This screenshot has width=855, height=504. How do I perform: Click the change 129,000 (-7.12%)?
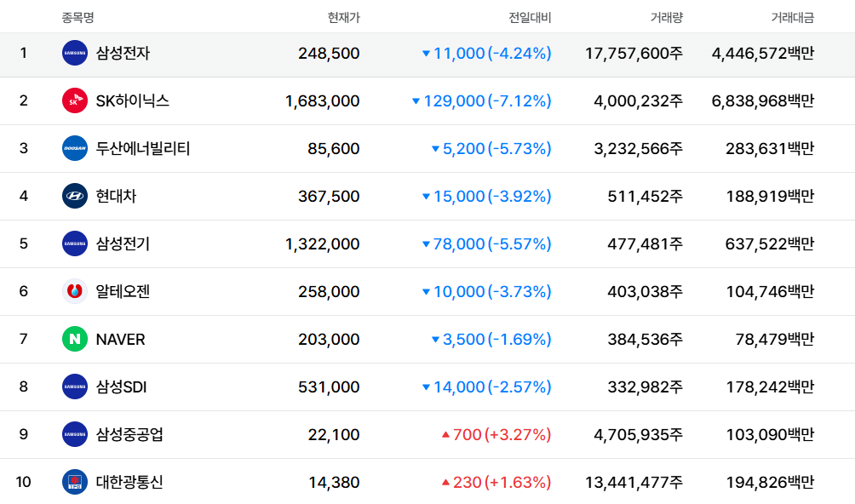(482, 100)
